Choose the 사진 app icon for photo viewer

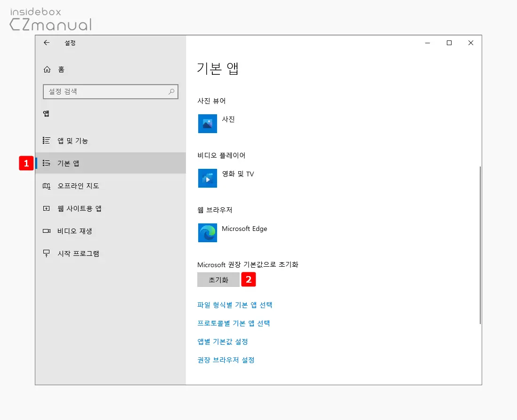point(207,124)
